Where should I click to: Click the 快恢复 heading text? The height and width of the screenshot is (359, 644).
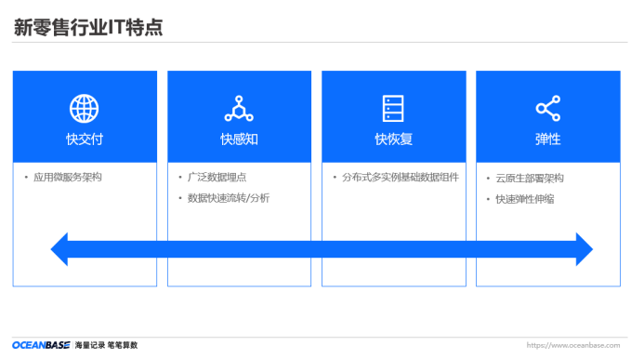coord(393,139)
